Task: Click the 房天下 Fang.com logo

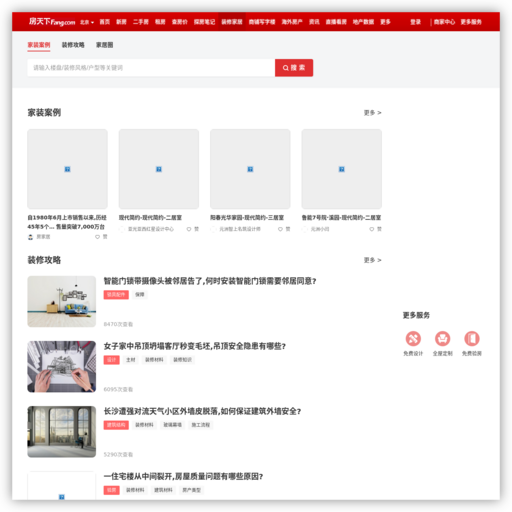Action: point(52,22)
